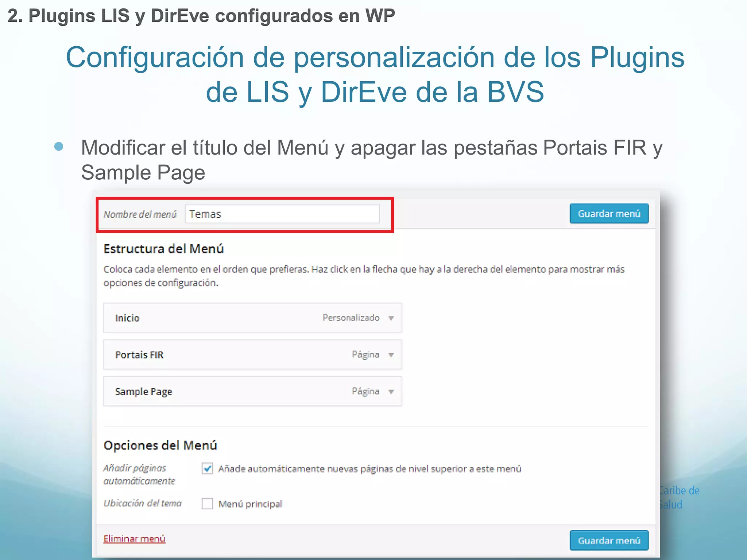Viewport: 747px width, 560px height.
Task: Enable the Menú principal checkbox
Action: tap(208, 503)
